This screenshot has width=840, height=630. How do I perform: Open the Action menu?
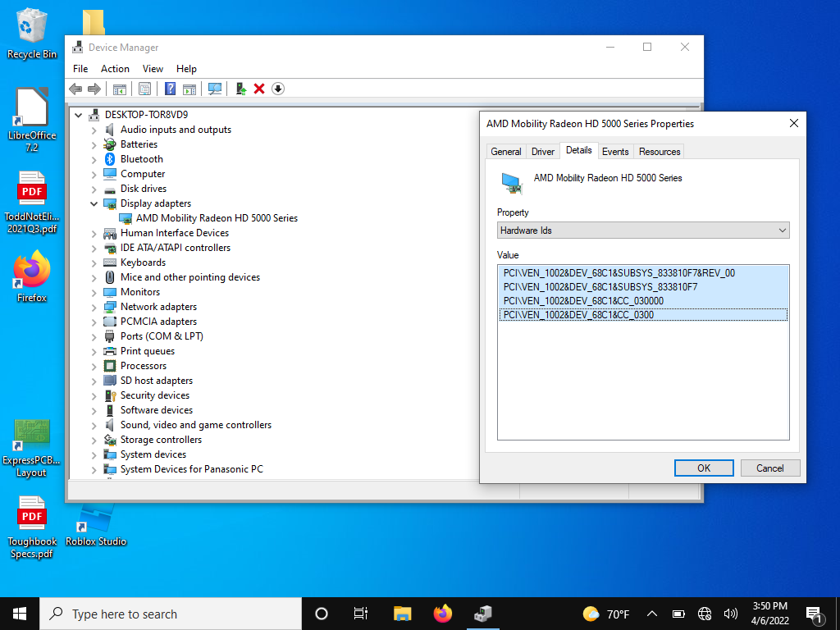point(115,69)
